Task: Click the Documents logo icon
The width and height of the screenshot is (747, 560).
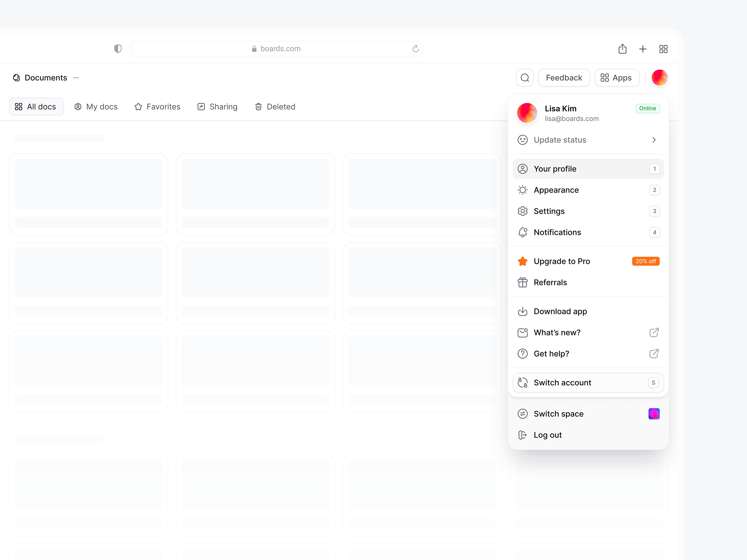Action: [16, 78]
